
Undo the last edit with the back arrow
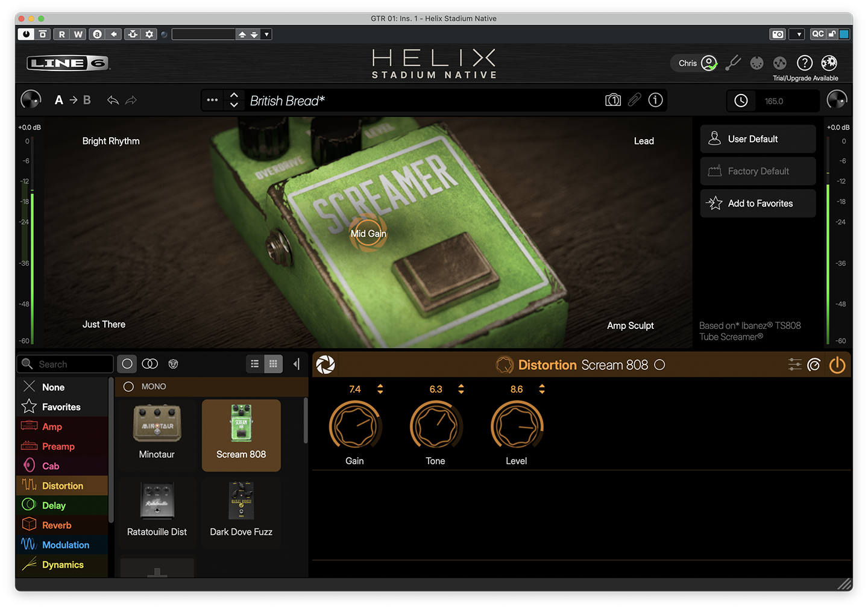(x=113, y=100)
